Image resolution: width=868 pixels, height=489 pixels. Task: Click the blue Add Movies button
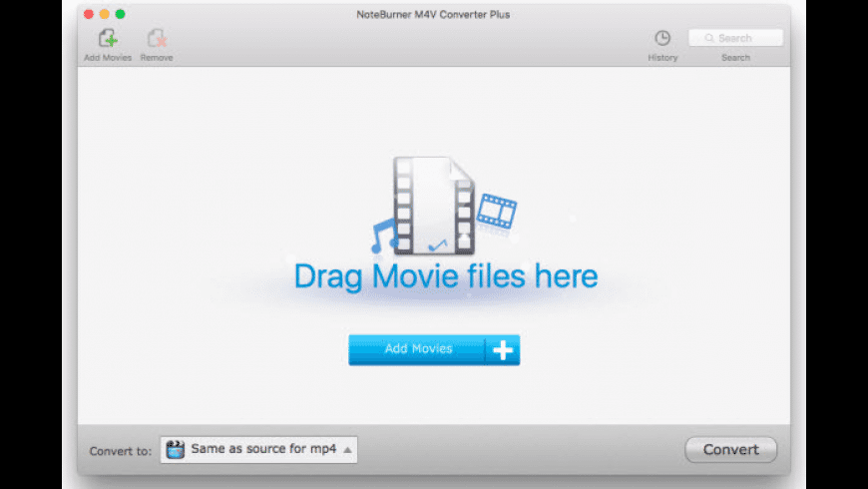point(434,349)
